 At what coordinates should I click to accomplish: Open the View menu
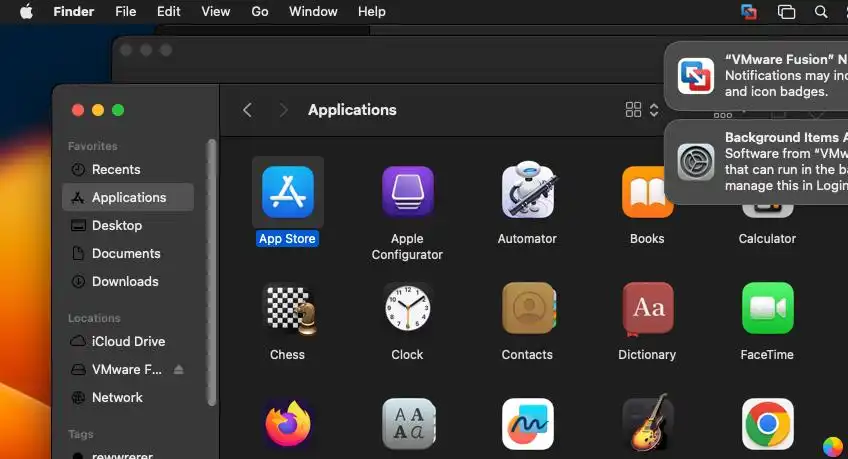click(216, 11)
